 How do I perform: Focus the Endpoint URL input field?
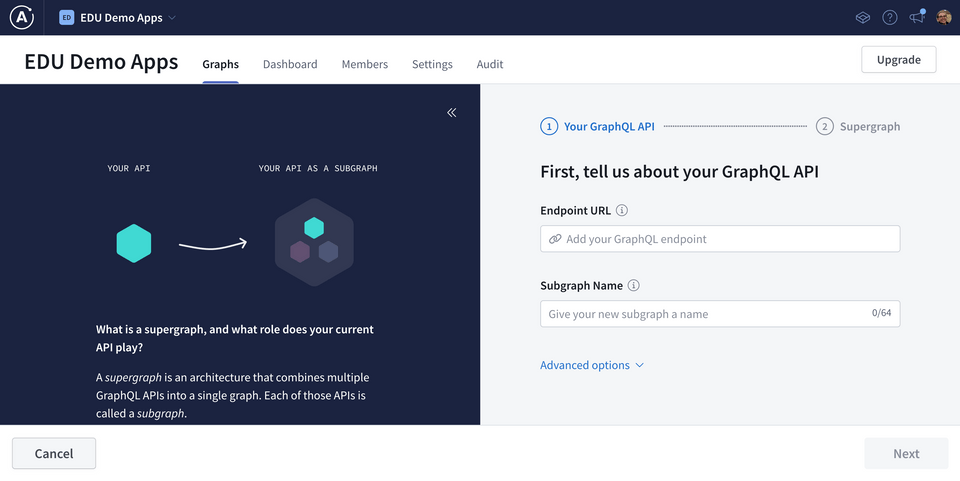(720, 239)
